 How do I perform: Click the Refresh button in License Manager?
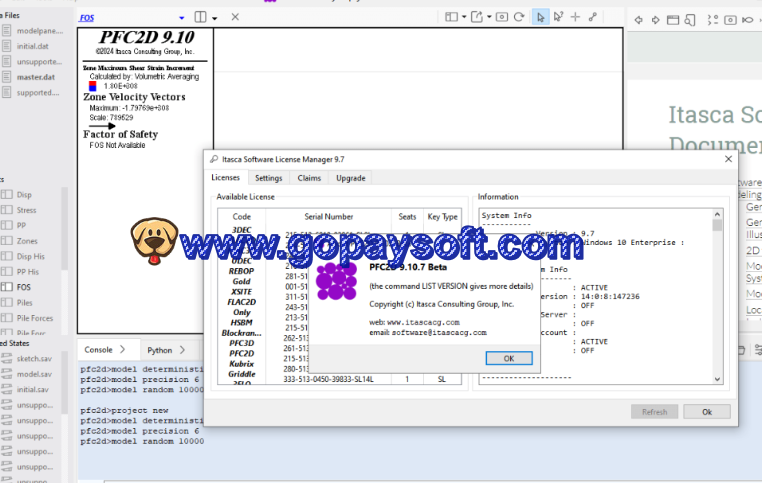[x=654, y=412]
